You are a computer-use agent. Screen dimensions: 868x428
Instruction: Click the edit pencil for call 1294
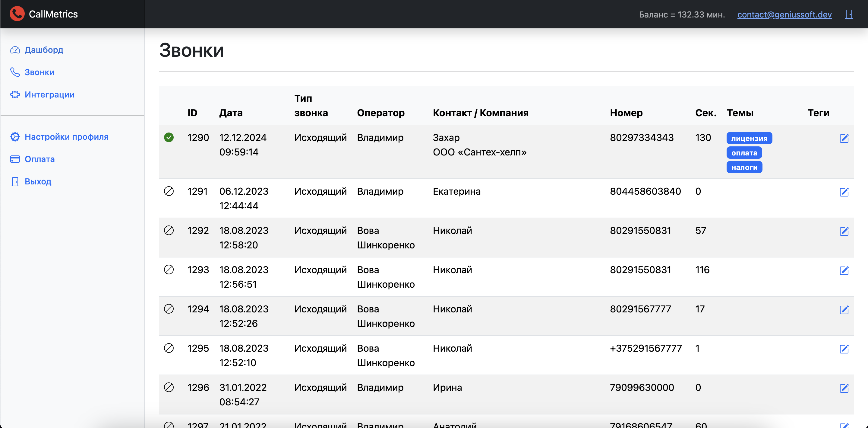[844, 310]
